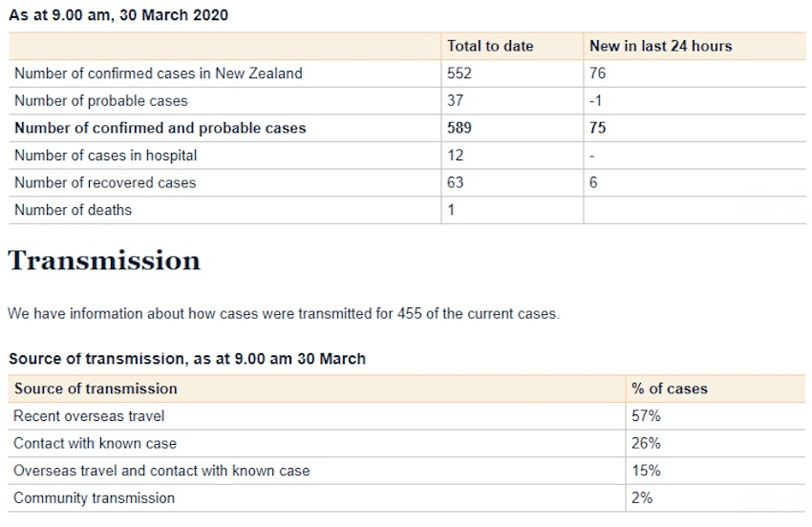This screenshot has width=812, height=527.
Task: Click the 'Source of transmission' column header
Action: point(96,389)
